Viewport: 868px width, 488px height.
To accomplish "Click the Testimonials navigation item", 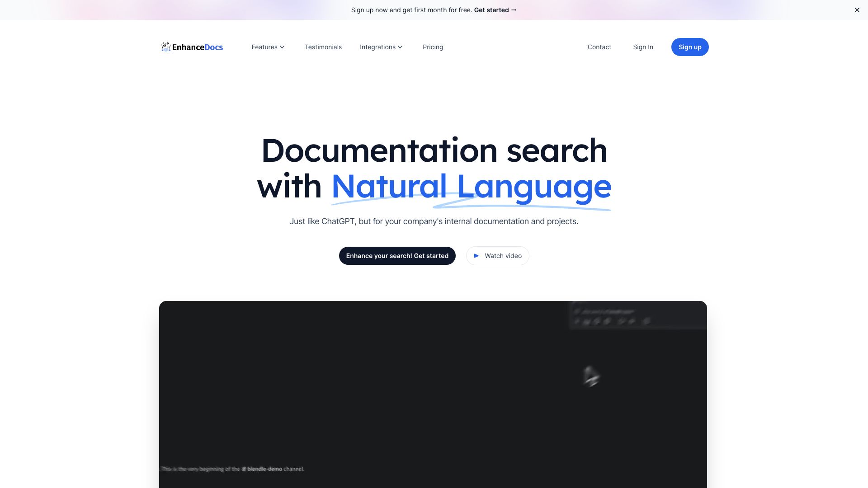I will [x=323, y=47].
